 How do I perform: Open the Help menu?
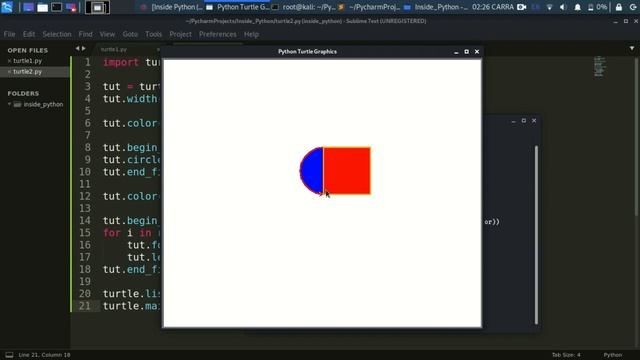pyautogui.click(x=251, y=34)
